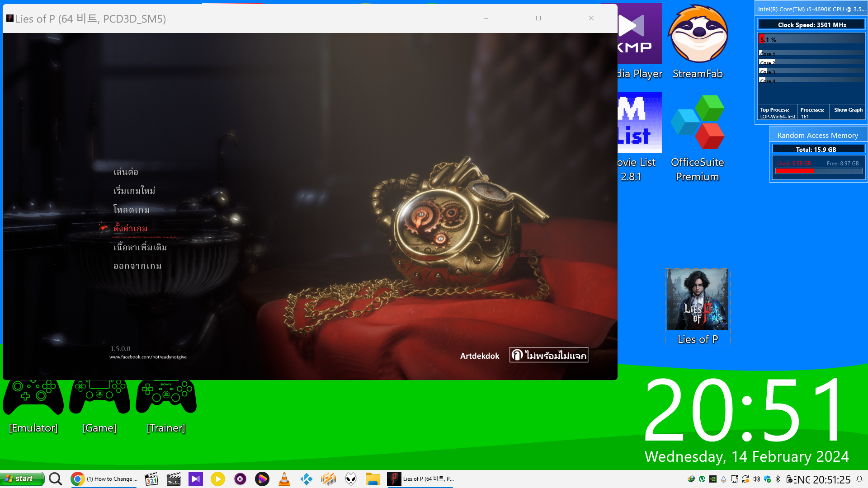Click the Processes: 161 count in the CPU gadget
The image size is (868, 488).
pyautogui.click(x=812, y=113)
